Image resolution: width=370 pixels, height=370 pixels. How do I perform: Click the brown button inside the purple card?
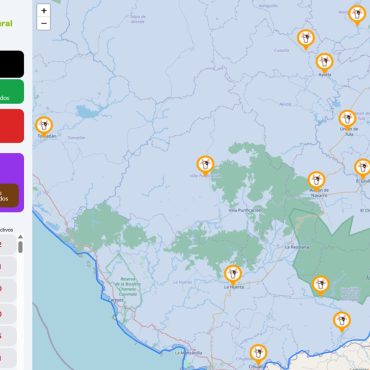9,195
